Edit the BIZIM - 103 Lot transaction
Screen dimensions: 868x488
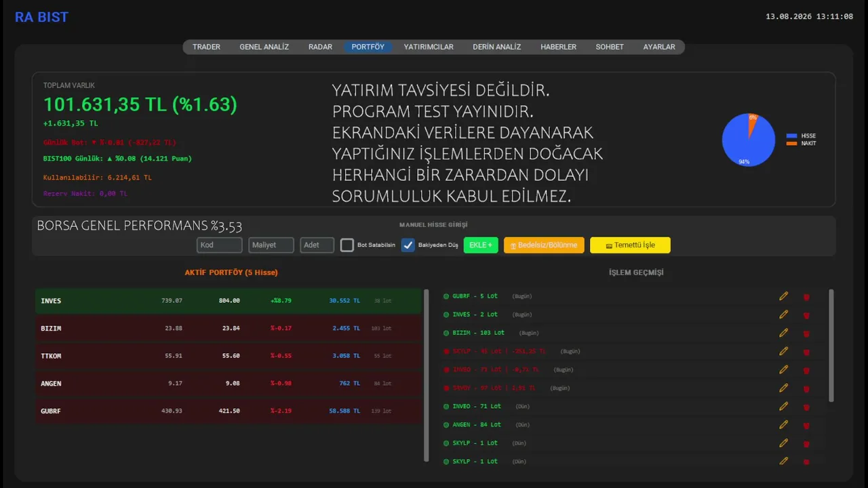(x=784, y=333)
